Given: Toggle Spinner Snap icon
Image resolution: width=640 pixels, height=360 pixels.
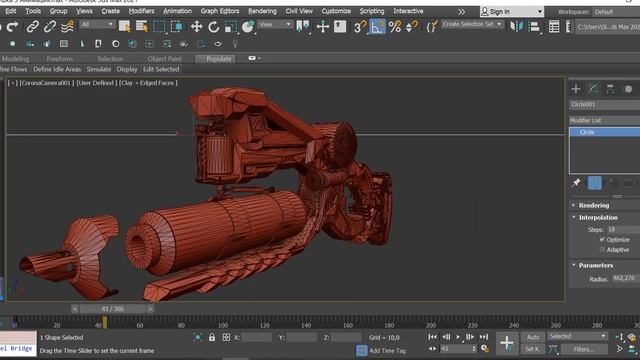Looking at the screenshot, I should (x=412, y=27).
